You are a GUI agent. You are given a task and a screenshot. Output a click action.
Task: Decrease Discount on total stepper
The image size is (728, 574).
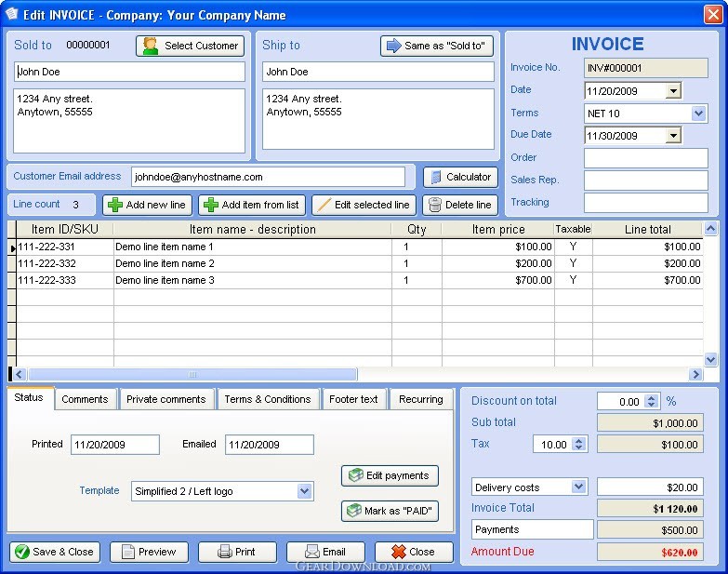point(652,405)
